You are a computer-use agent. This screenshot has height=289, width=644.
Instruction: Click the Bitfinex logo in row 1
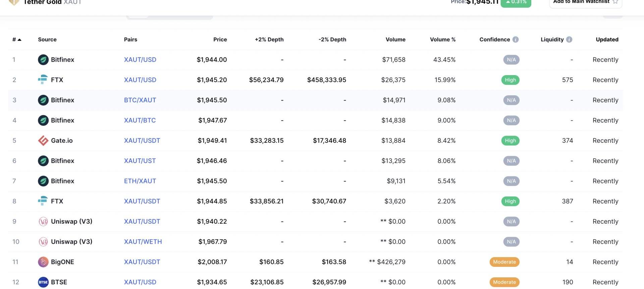coord(43,60)
